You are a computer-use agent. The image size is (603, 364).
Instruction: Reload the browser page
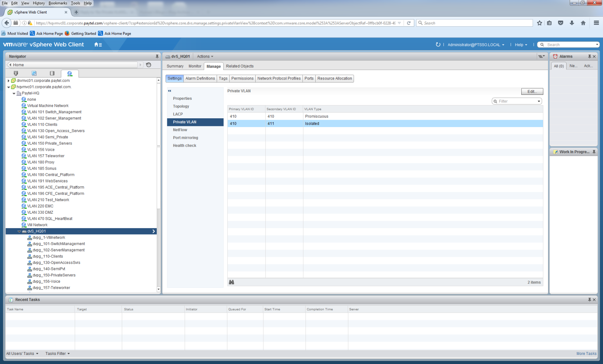click(409, 23)
